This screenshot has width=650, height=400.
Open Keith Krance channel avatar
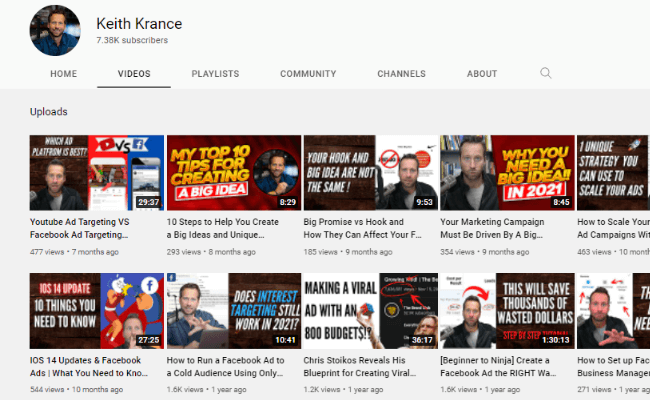[55, 30]
